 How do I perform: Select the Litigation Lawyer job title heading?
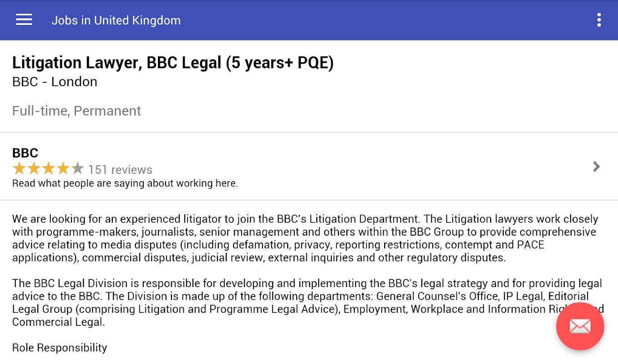click(173, 63)
